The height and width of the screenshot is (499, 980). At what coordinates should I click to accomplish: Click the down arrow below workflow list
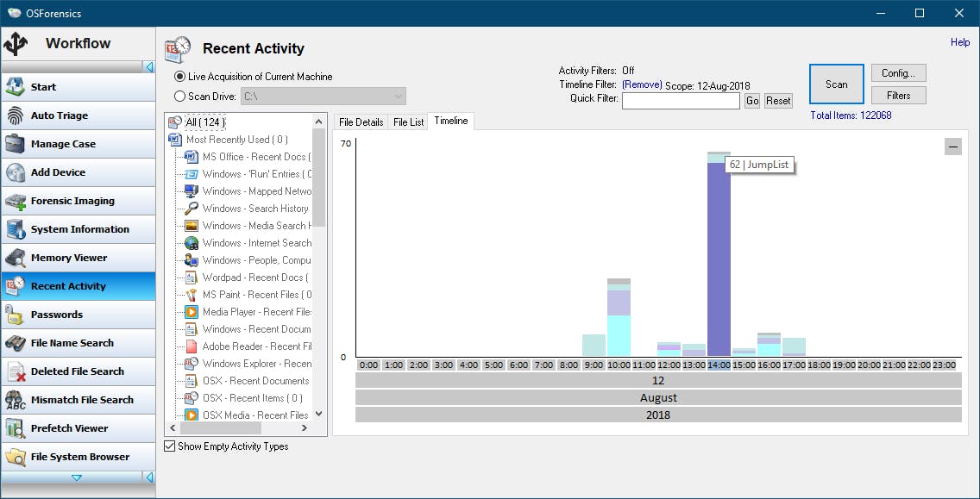point(76,477)
